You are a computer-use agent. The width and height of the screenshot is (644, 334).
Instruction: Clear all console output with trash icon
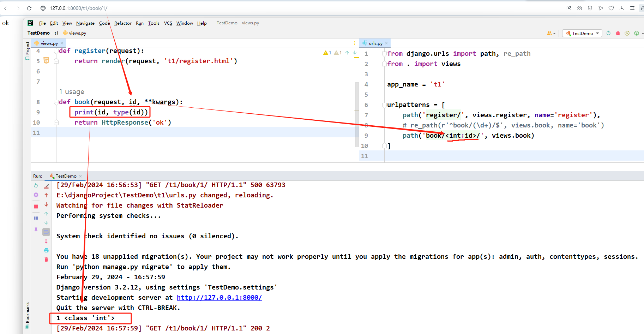46,260
